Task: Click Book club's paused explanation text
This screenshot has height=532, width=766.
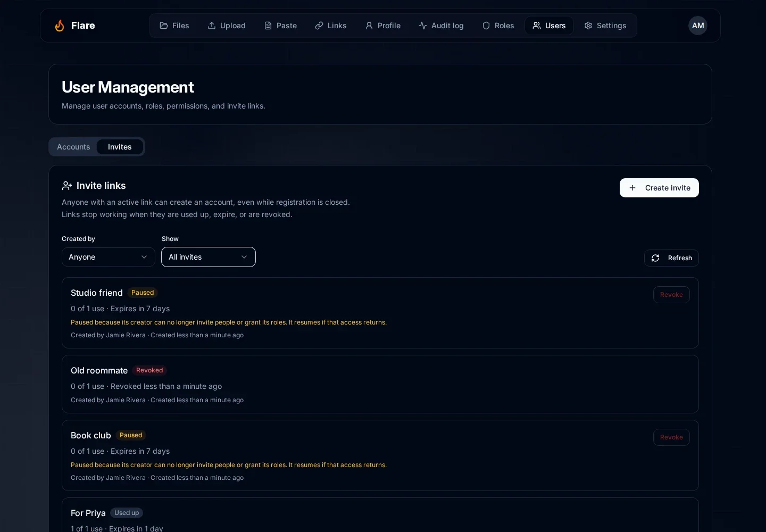Action: point(229,465)
